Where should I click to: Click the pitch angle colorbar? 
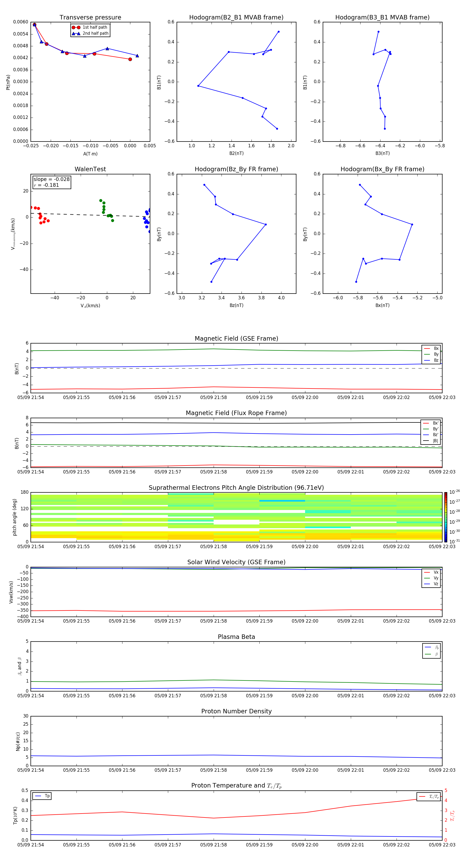coord(446,517)
